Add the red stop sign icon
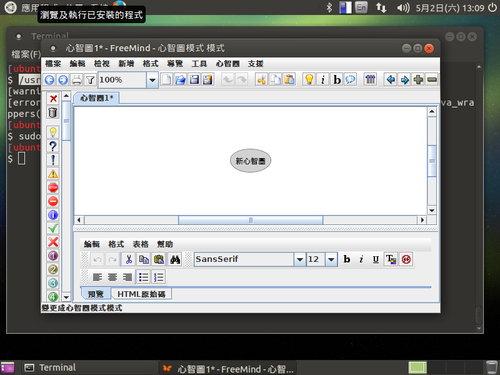Screen dimensions: 500x375 (x=53, y=187)
